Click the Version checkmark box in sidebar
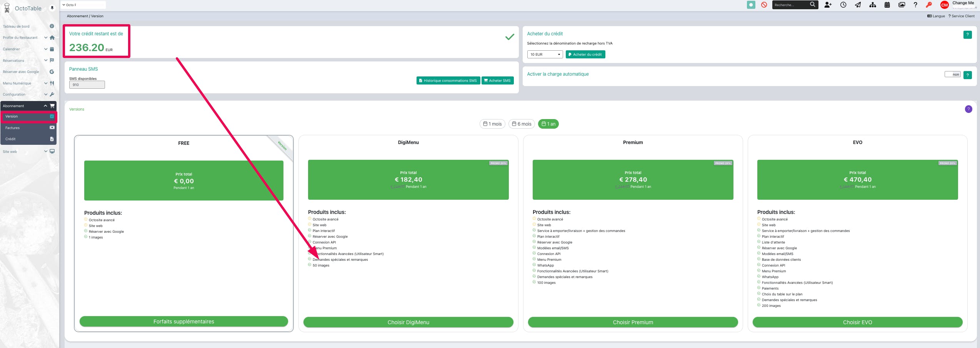 (52, 116)
